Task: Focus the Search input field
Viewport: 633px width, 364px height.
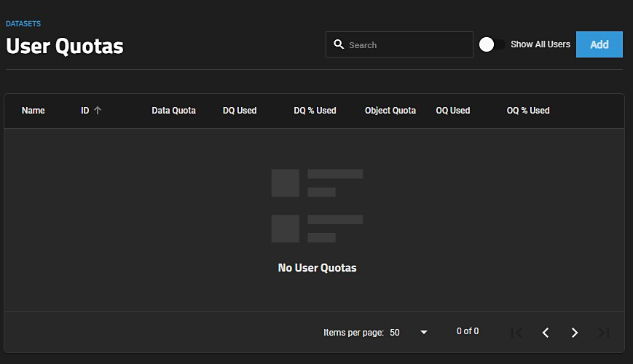Action: click(x=408, y=44)
